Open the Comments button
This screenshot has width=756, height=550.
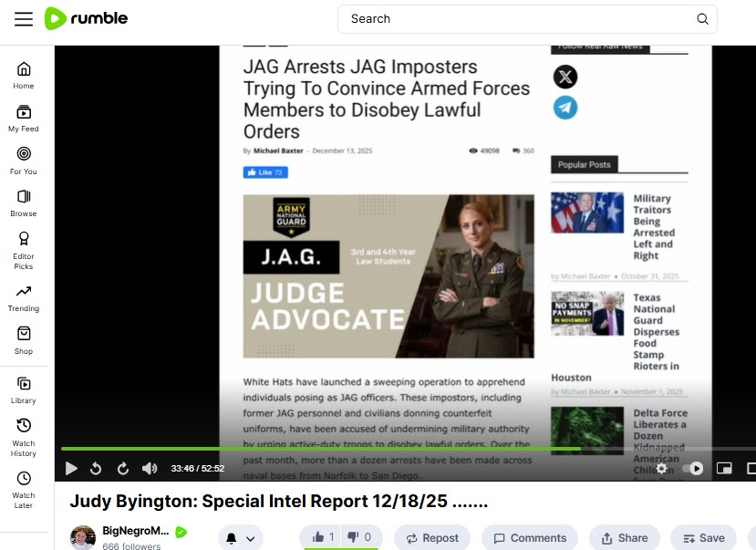tap(530, 538)
